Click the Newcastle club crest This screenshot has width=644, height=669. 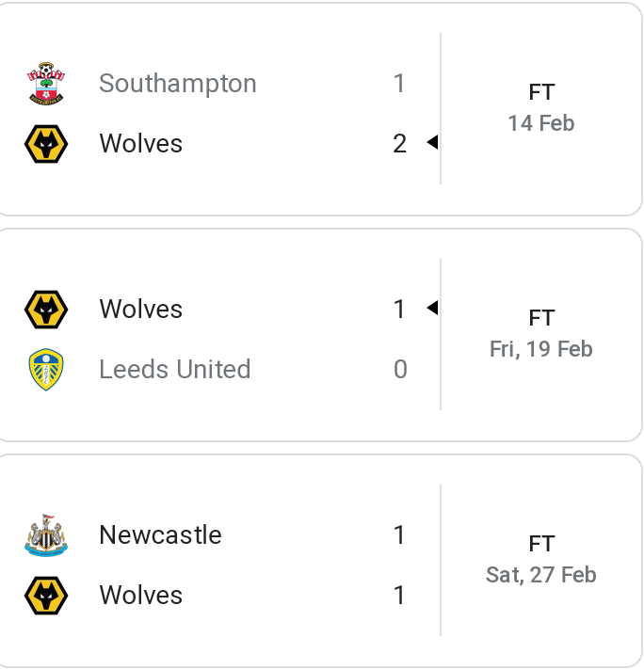[x=46, y=535]
